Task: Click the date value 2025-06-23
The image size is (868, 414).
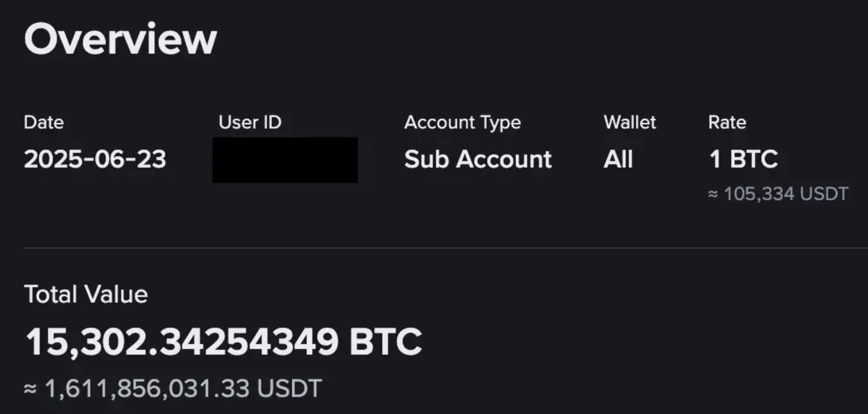Action: [x=95, y=159]
